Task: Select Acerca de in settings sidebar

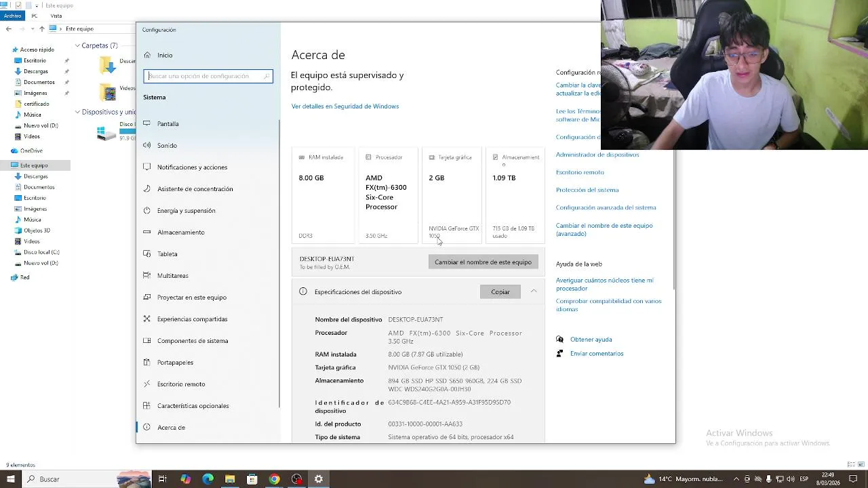Action: (208, 427)
